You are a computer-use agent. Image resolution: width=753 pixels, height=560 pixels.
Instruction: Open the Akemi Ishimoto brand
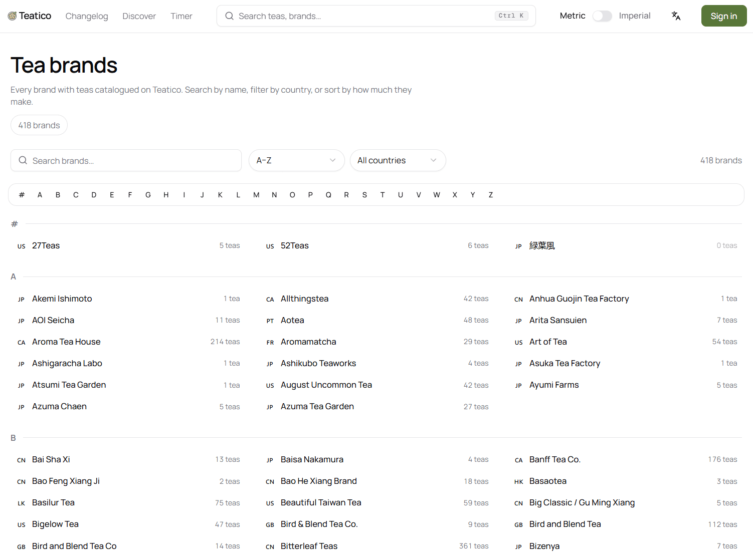[x=128, y=299]
